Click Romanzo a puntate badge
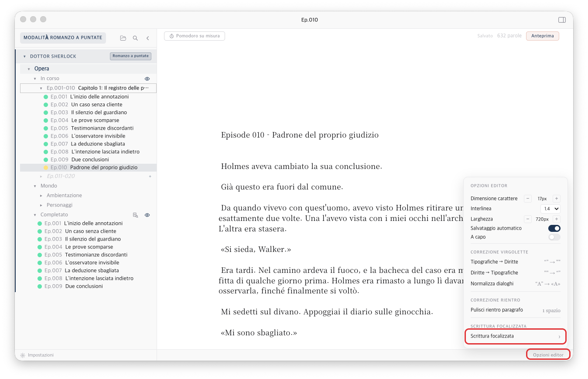Viewport: 588px width, 379px height. coord(130,56)
